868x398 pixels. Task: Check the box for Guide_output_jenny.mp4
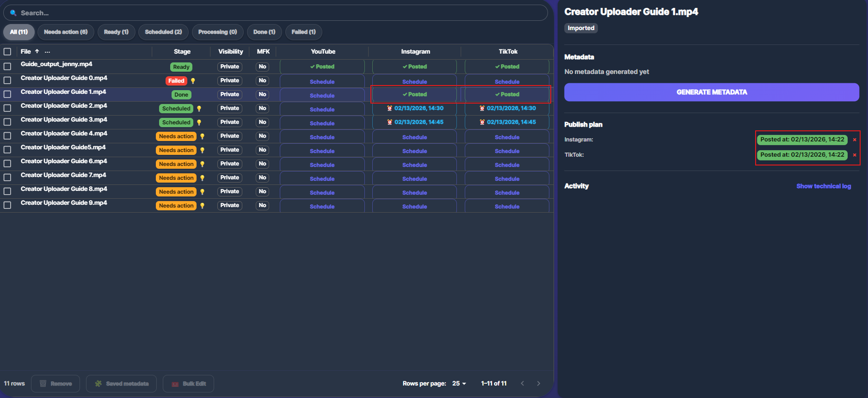point(7,67)
